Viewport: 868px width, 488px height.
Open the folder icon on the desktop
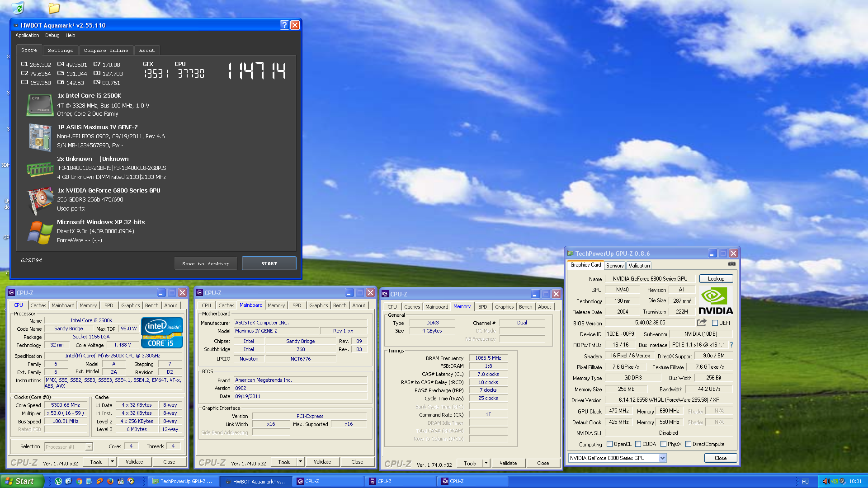pos(54,8)
